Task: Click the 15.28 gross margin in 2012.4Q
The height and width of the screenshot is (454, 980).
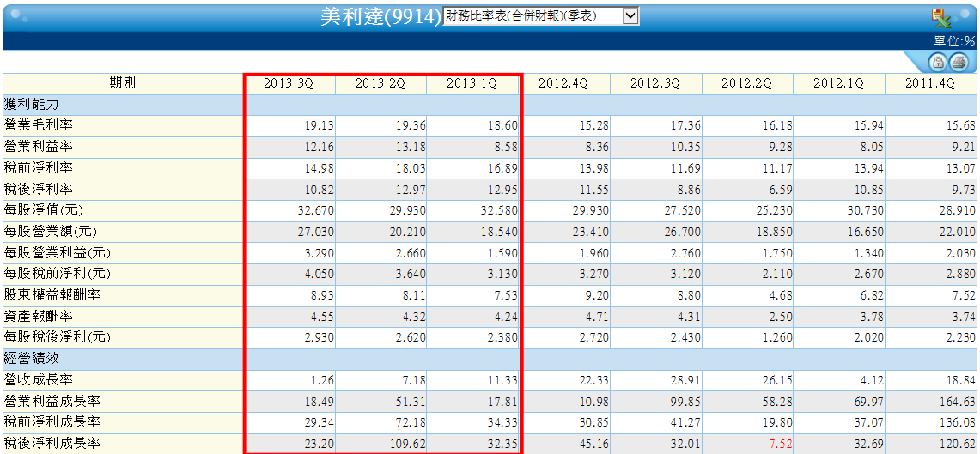Action: 593,126
